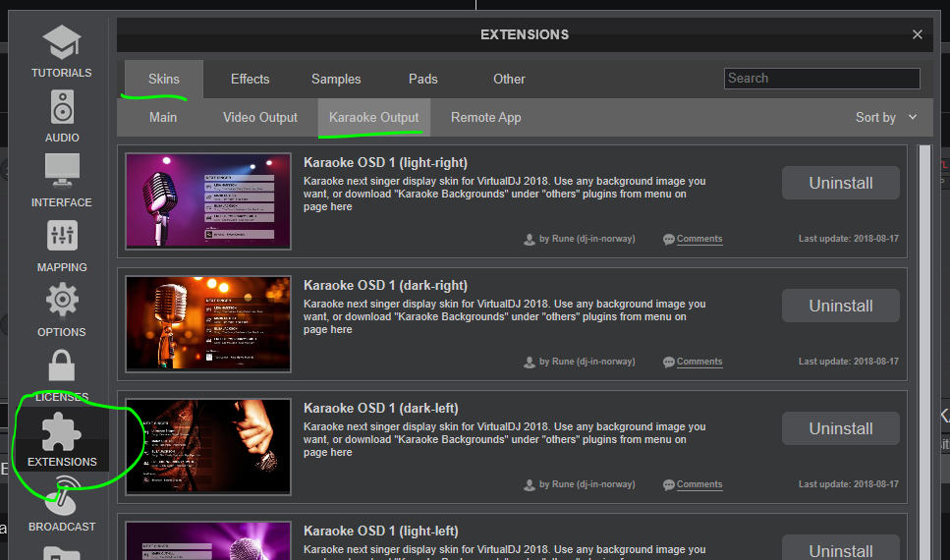This screenshot has height=560, width=950.
Task: Click author Rune on light-right skin
Action: pos(587,239)
